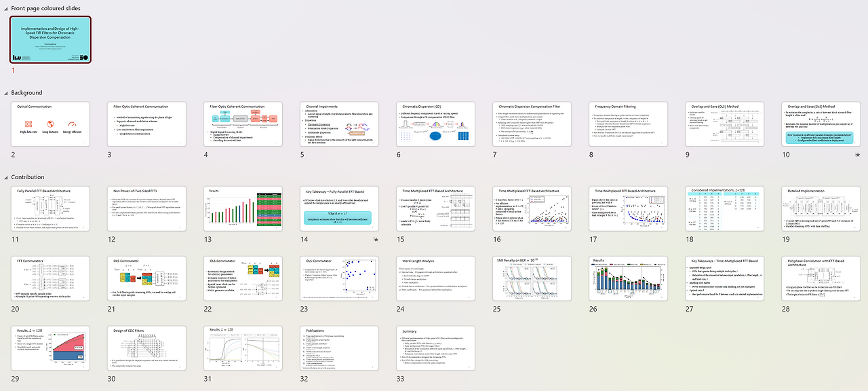Image resolution: width=868 pixels, height=391 pixels.
Task: Select the Non-Power-of-Two-Sized FFTs slide
Action: coord(147,209)
